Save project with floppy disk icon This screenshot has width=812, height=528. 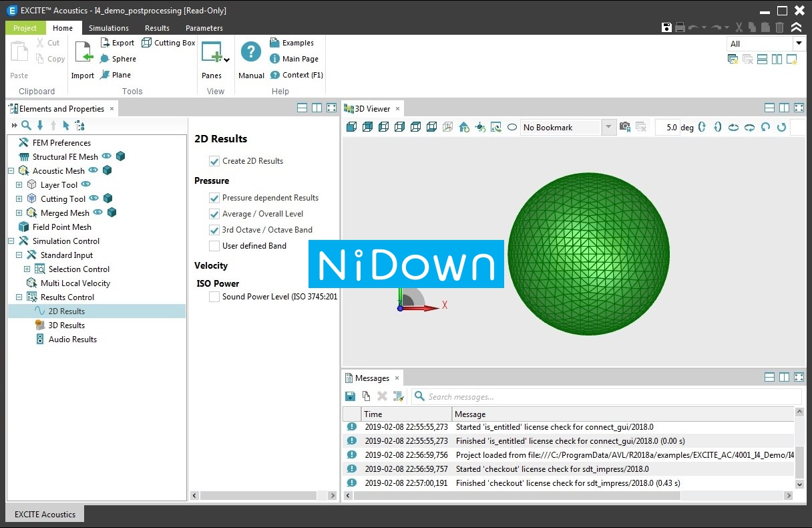pos(666,27)
